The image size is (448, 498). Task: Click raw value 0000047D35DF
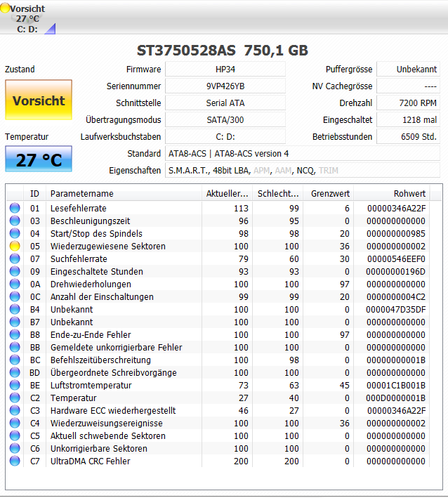[395, 309]
